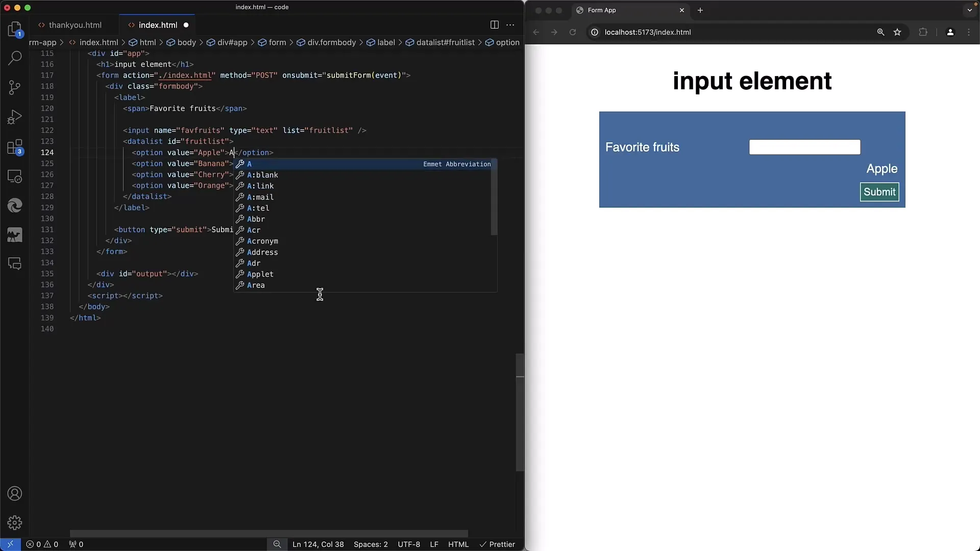Screen dimensions: 980x551
Task: Choose A:link suggestion
Action: tap(362, 186)
